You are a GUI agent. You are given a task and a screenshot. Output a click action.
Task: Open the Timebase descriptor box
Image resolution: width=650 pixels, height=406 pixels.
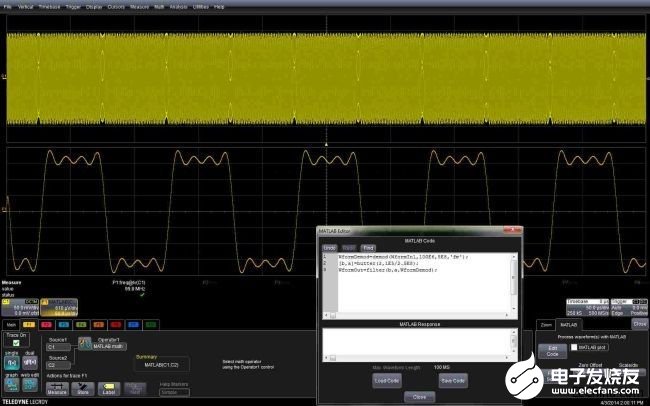(588, 308)
